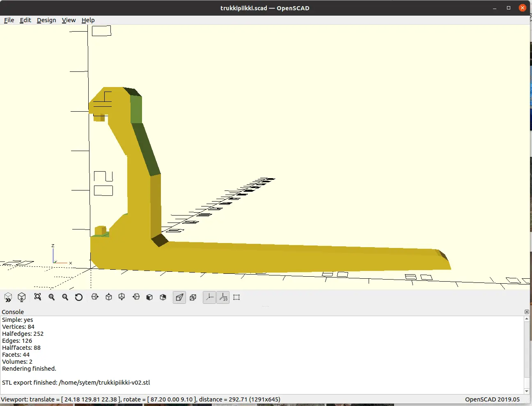This screenshot has height=406, width=532.
Task: Toggle Show Edges button
Action: [236, 297]
